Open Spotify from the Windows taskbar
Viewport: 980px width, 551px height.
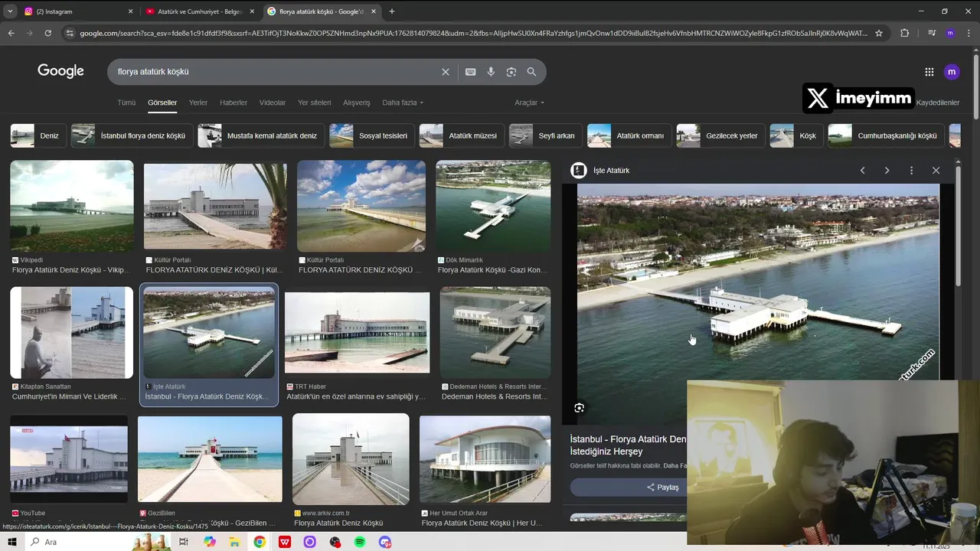click(x=360, y=542)
